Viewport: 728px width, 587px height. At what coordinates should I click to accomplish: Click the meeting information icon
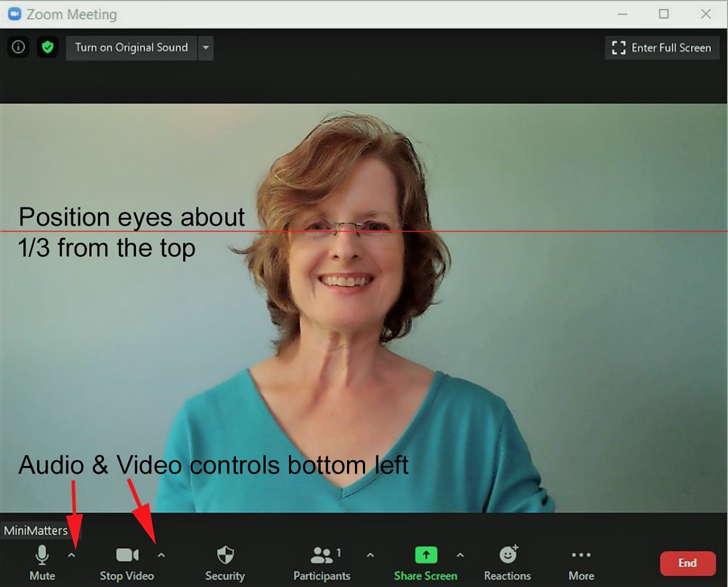pos(18,47)
